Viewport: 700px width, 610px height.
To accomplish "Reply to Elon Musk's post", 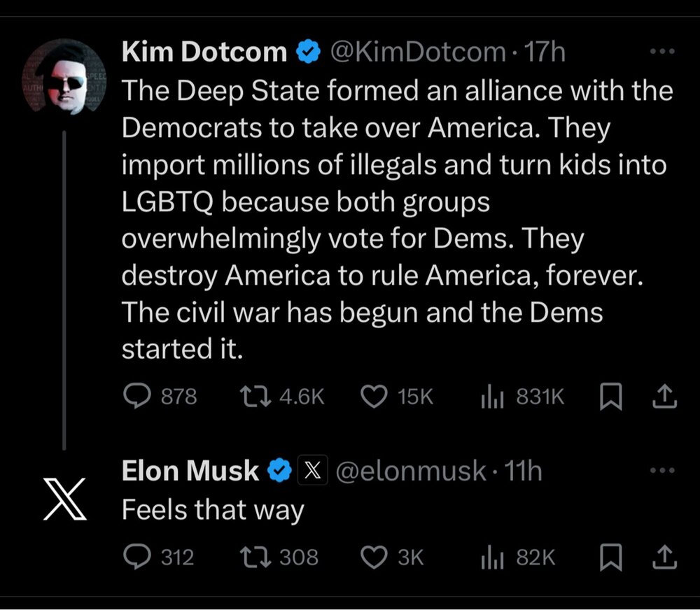I will coord(134,557).
